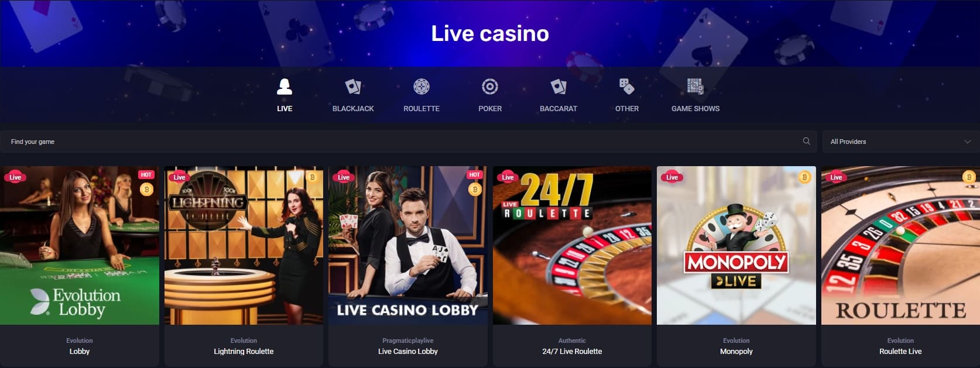Open the Evolution Lobby game thumbnail

coord(80,246)
